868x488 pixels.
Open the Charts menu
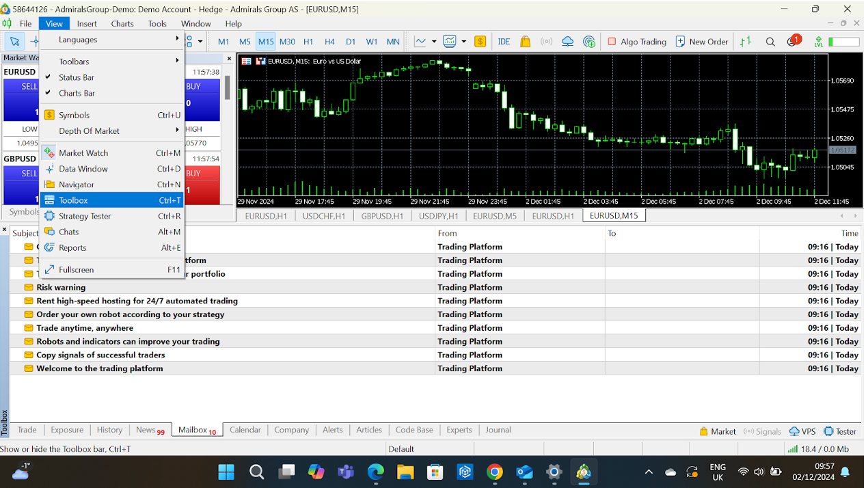122,23
